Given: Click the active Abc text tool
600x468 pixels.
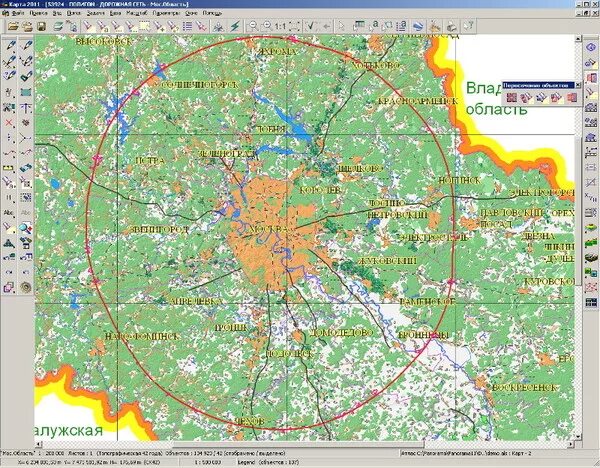Looking at the screenshot, I should coord(9,212).
